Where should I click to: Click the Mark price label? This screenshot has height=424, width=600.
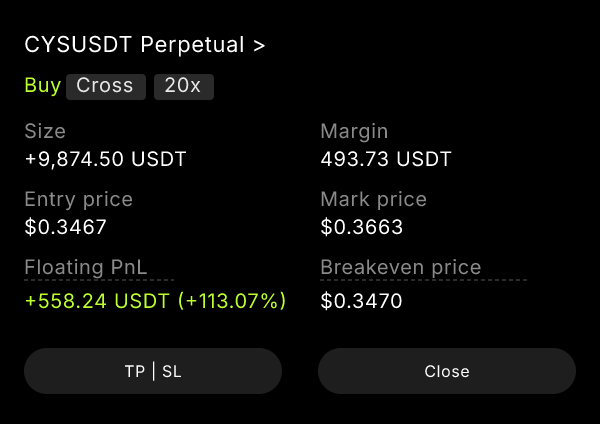point(373,200)
